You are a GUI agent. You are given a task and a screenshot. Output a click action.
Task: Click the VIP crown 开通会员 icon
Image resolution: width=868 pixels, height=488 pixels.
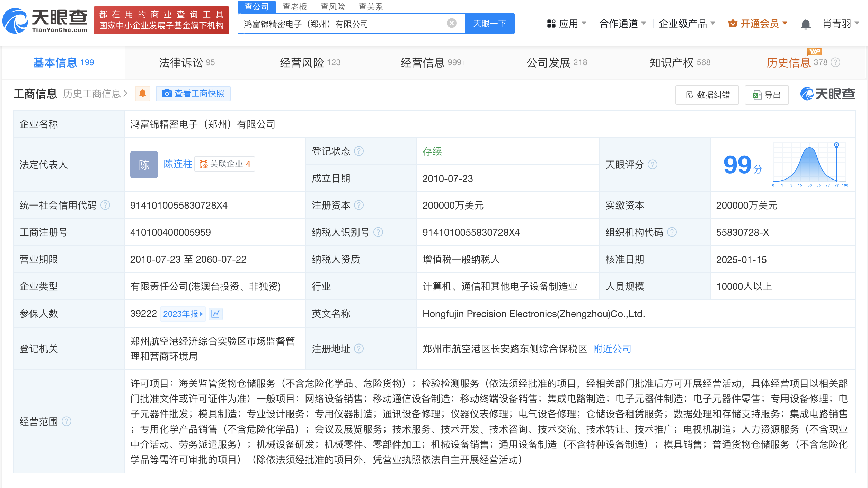point(733,23)
